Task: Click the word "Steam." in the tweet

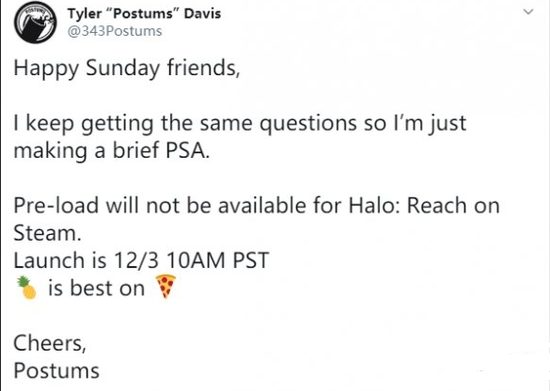Action: click(47, 233)
